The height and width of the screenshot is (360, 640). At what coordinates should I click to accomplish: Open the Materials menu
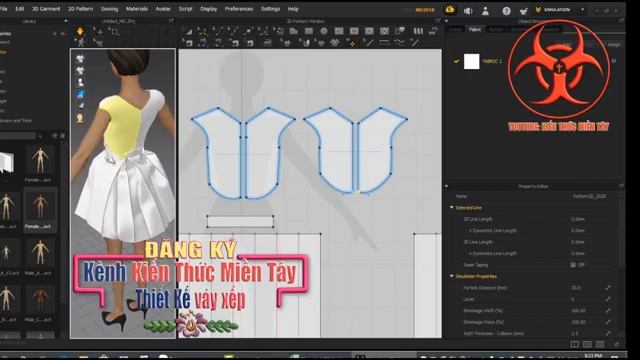137,9
